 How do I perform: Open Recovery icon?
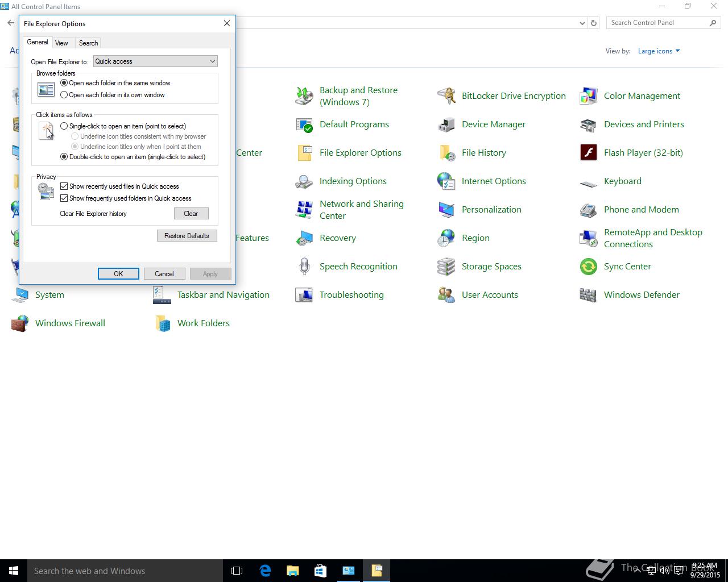pos(304,238)
